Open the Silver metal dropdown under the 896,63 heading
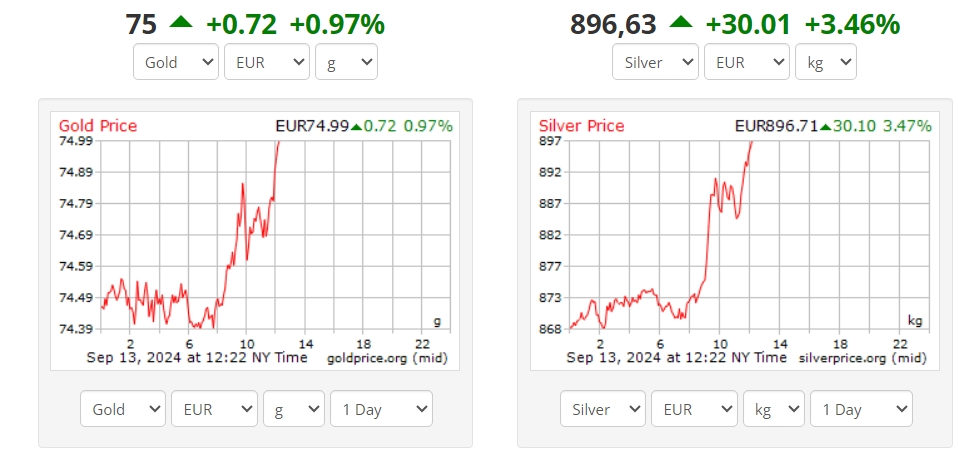Viewport: 958px width, 458px height. (x=655, y=62)
